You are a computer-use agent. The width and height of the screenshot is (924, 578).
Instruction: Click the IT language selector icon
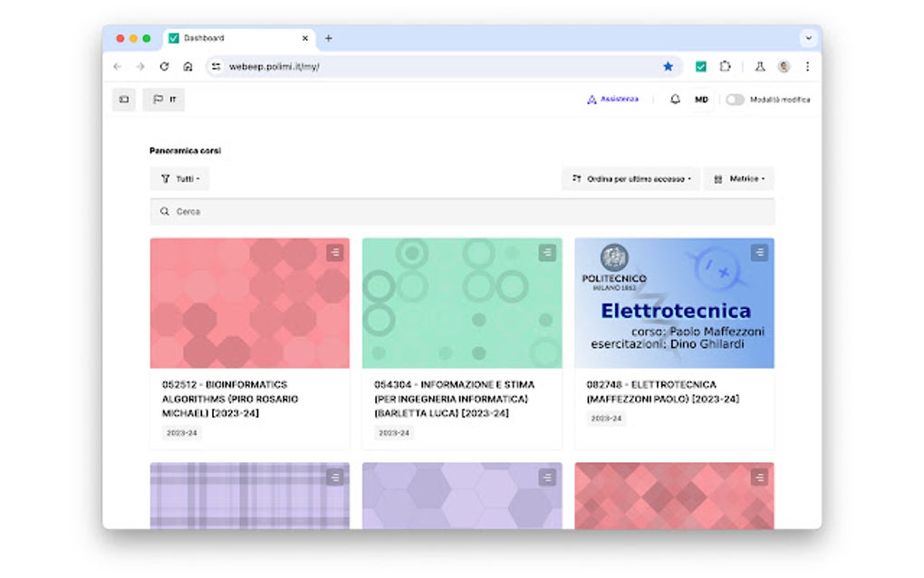tap(164, 100)
